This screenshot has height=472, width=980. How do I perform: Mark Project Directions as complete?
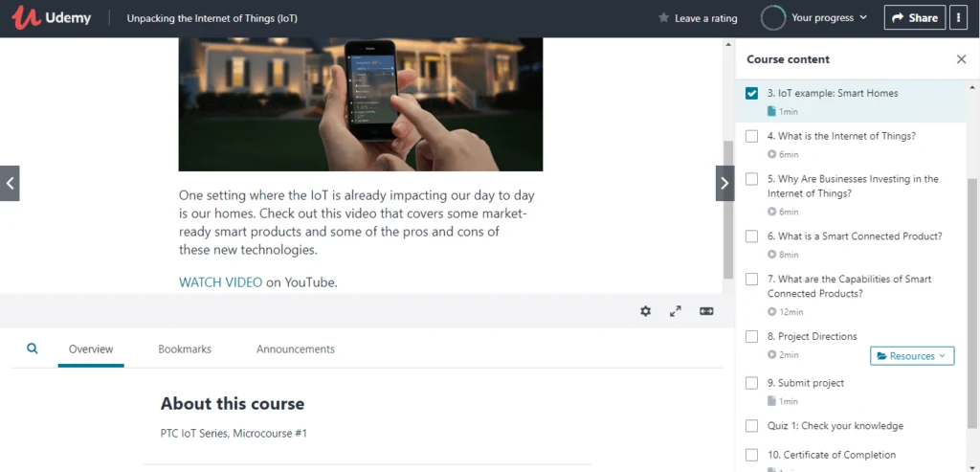752,336
